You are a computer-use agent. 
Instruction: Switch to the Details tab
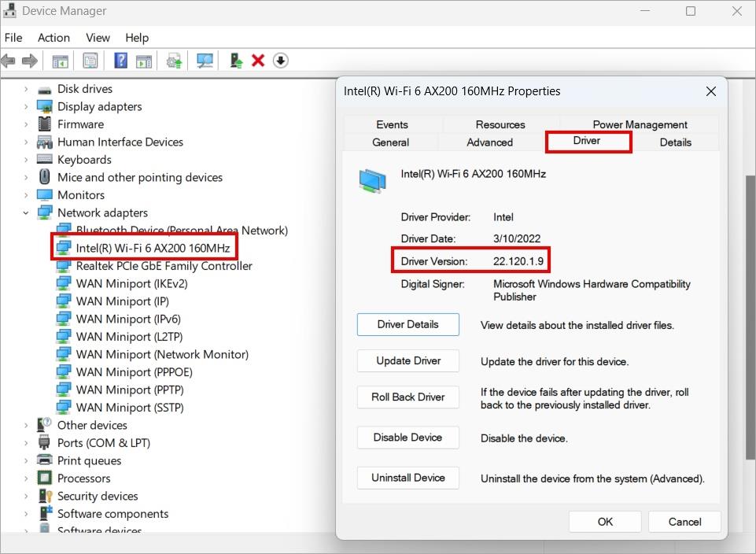click(x=676, y=142)
